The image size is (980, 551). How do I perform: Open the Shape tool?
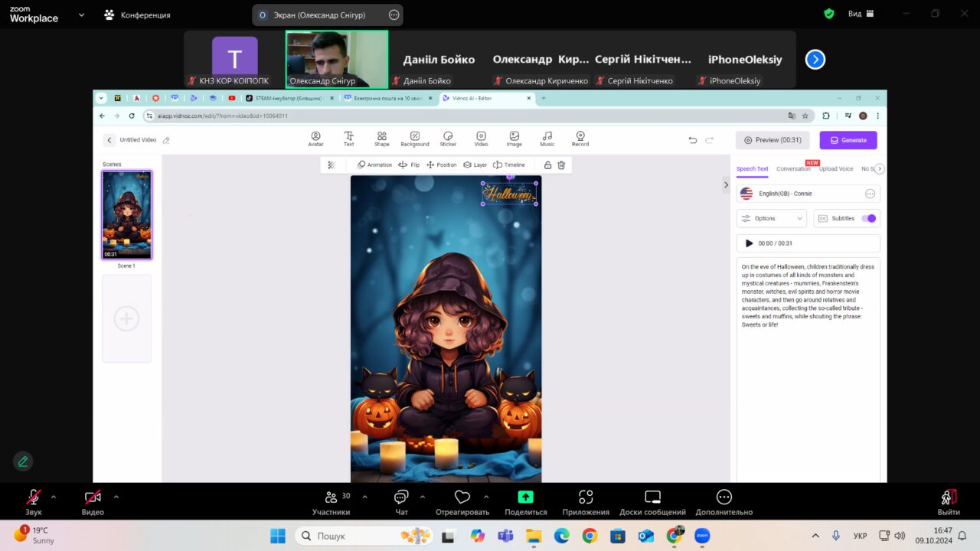point(381,139)
